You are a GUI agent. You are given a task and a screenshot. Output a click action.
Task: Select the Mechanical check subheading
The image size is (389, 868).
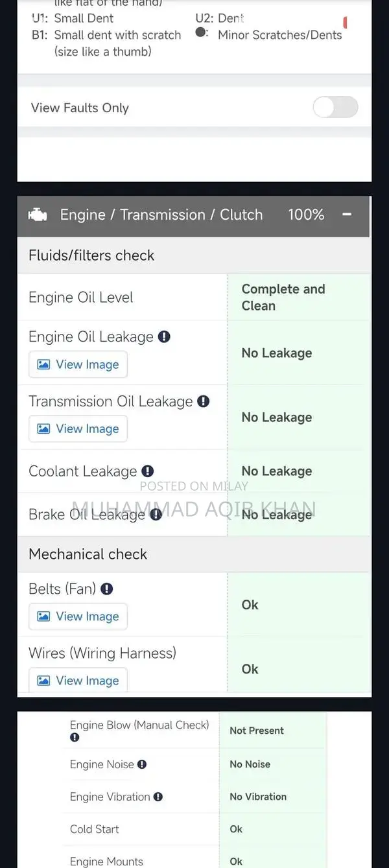(x=88, y=554)
